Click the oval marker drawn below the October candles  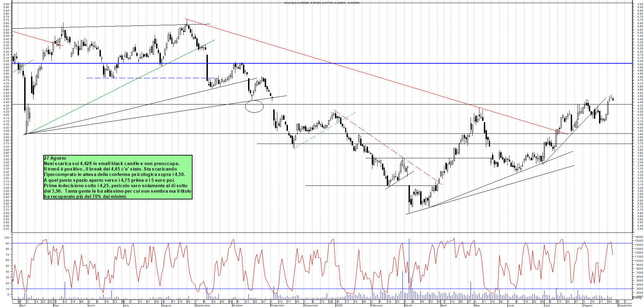pos(254,107)
